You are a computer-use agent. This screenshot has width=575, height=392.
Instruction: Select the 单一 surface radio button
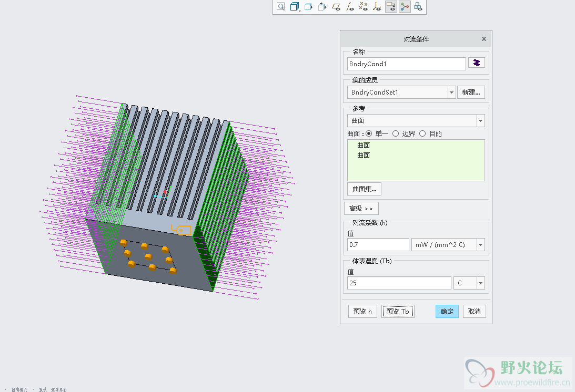(x=369, y=133)
